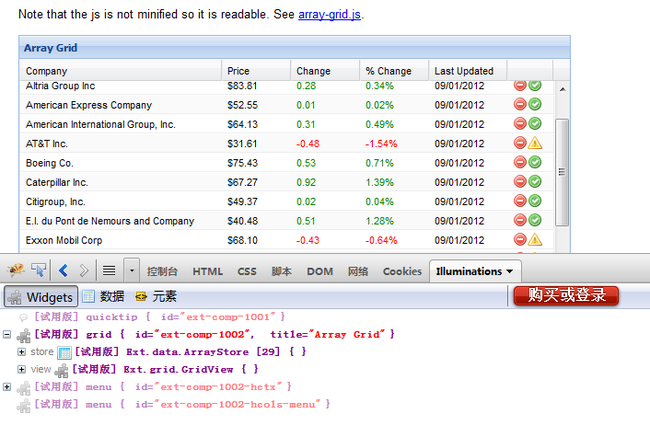Click the grid scrollbar up arrow
Screen dimensions: 650x437
pos(563,89)
